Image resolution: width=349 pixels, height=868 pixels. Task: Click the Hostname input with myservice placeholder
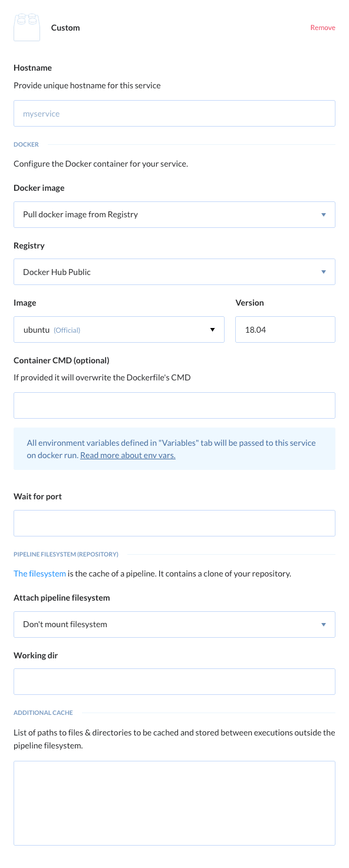[x=174, y=113]
